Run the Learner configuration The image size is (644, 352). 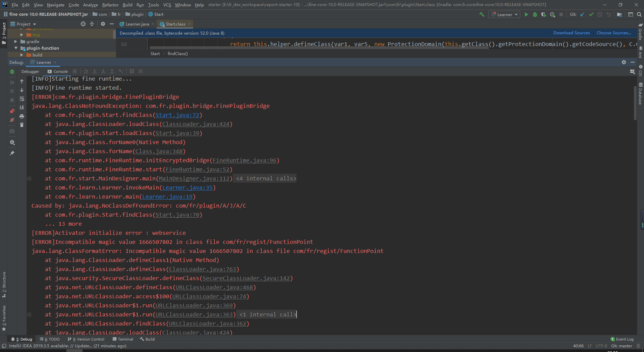point(526,14)
